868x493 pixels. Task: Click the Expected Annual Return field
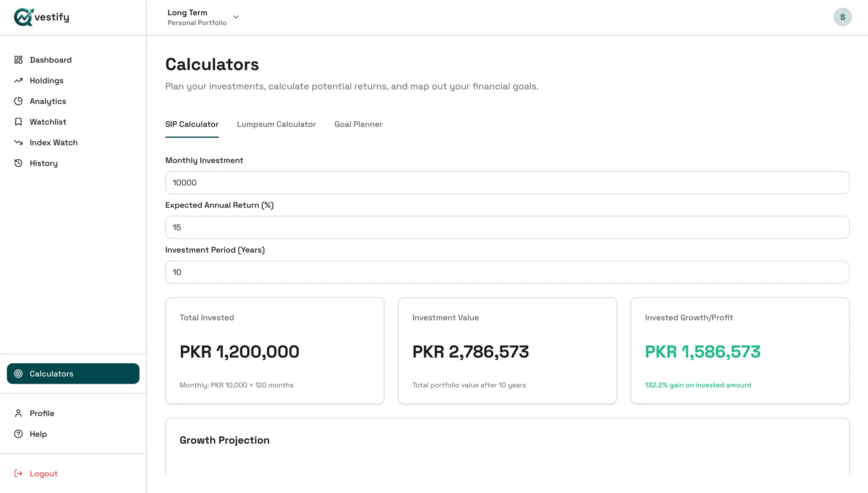click(x=507, y=227)
